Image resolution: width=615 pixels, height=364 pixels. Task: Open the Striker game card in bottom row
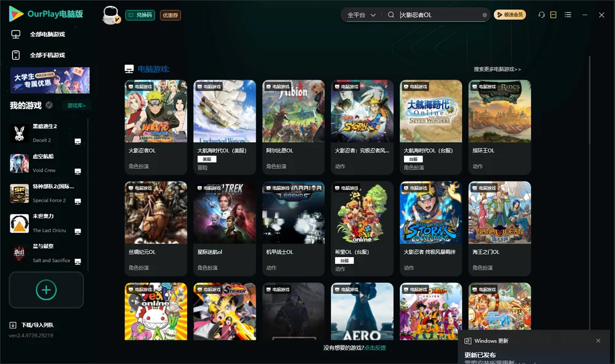(x=224, y=312)
